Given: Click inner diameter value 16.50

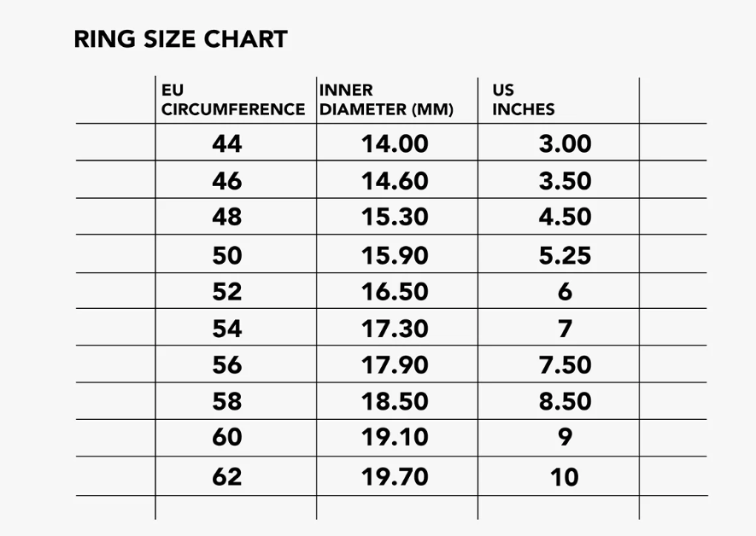Looking at the screenshot, I should [x=395, y=291].
